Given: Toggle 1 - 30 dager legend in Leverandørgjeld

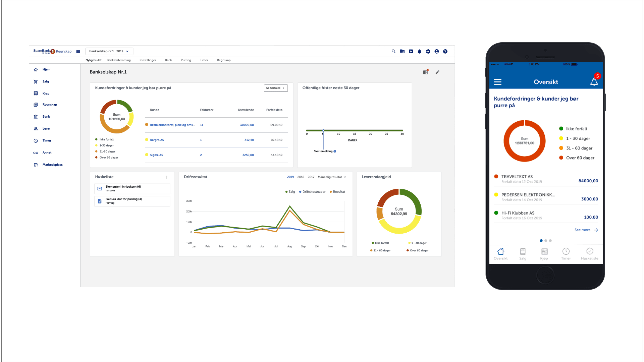Looking at the screenshot, I should pos(417,243).
